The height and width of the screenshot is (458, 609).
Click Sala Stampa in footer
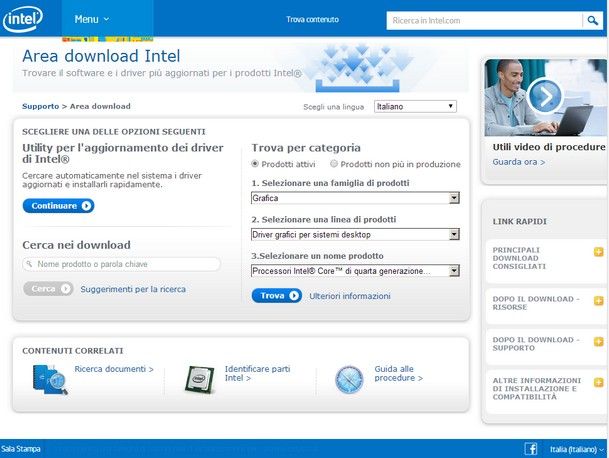click(21, 449)
